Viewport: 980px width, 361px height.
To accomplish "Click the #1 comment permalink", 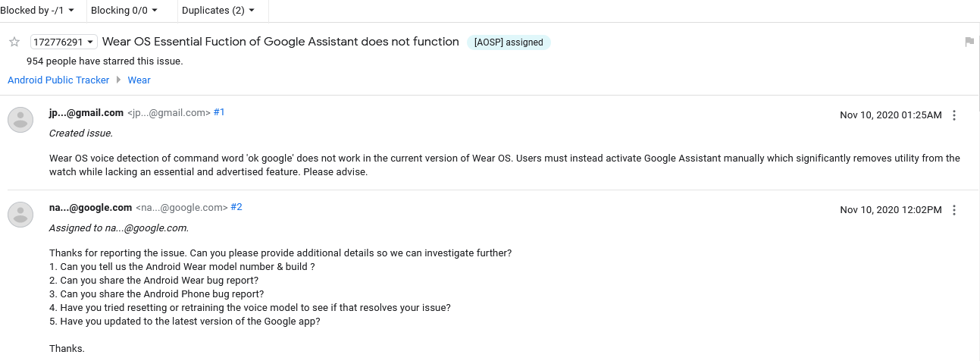I will point(219,112).
